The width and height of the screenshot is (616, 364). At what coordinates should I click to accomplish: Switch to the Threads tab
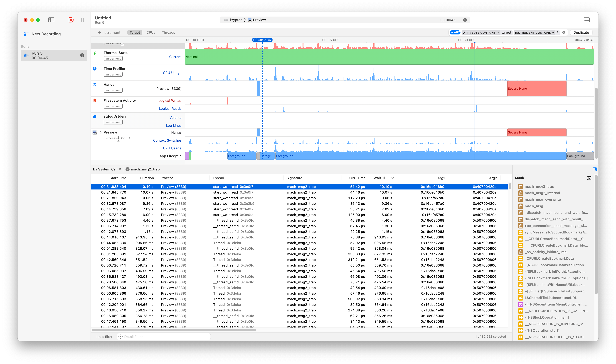(x=168, y=32)
